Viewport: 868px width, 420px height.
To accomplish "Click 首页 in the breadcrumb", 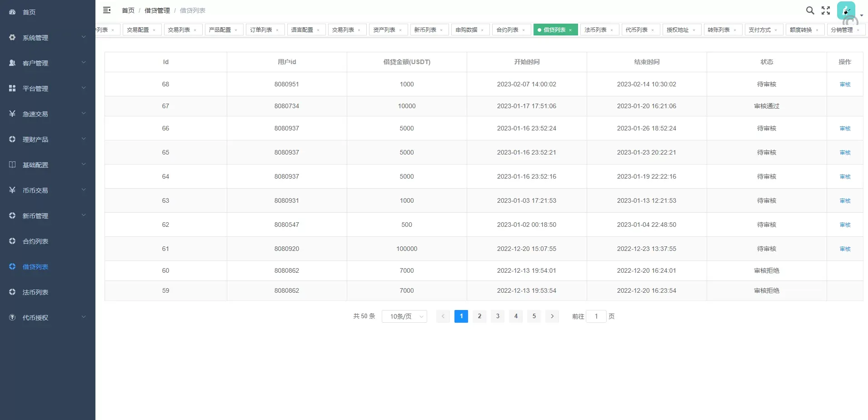I will 128,10.
